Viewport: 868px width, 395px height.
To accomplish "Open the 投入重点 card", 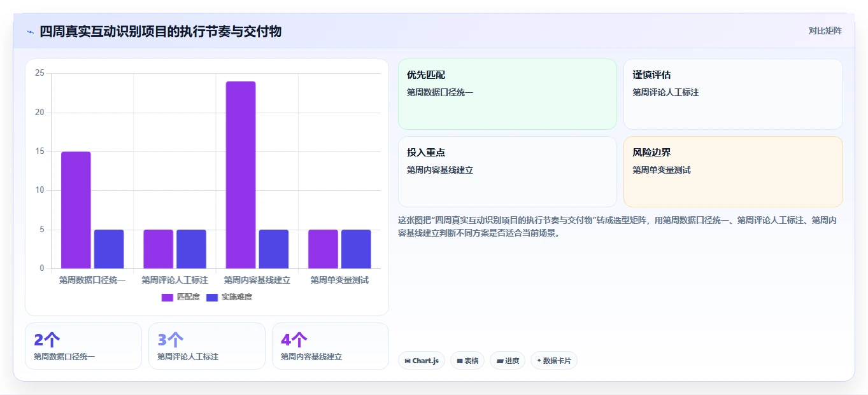I will 508,172.
